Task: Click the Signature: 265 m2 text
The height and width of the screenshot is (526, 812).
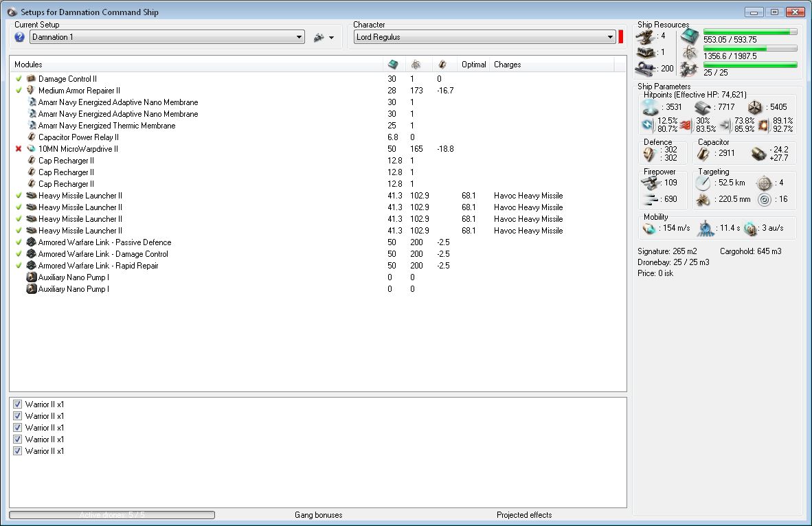Action: pos(668,251)
